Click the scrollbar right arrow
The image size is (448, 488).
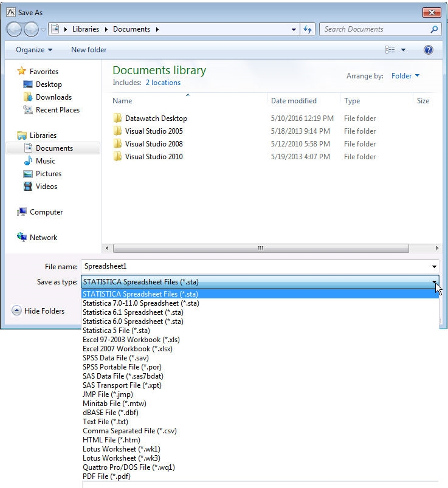[x=437, y=248]
